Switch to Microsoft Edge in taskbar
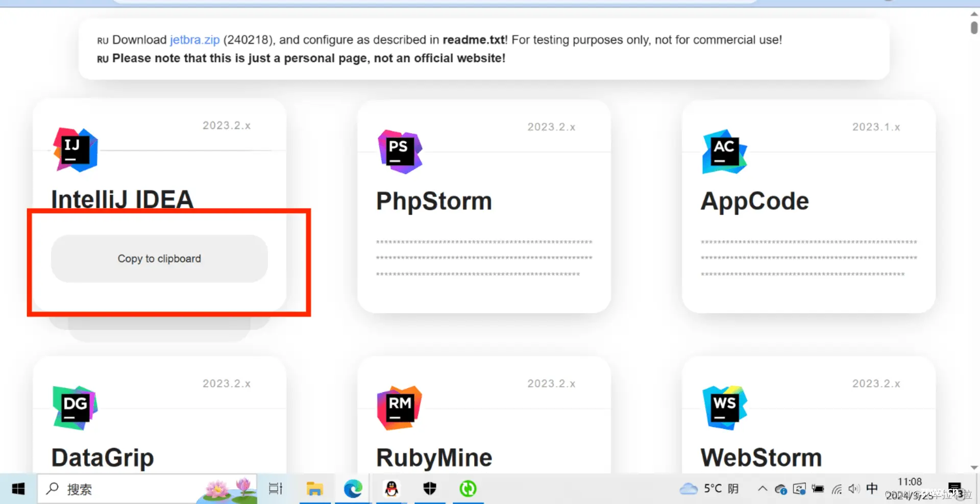 point(353,489)
